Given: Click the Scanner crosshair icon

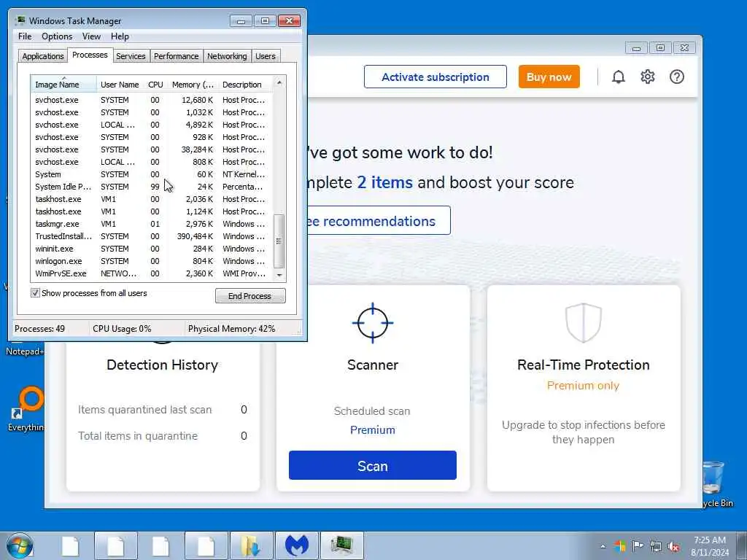Looking at the screenshot, I should [373, 323].
